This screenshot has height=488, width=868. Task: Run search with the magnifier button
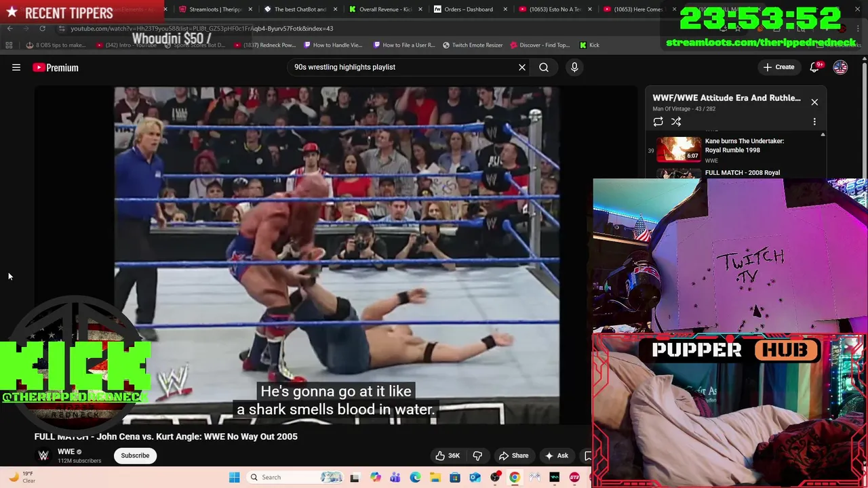coord(544,67)
